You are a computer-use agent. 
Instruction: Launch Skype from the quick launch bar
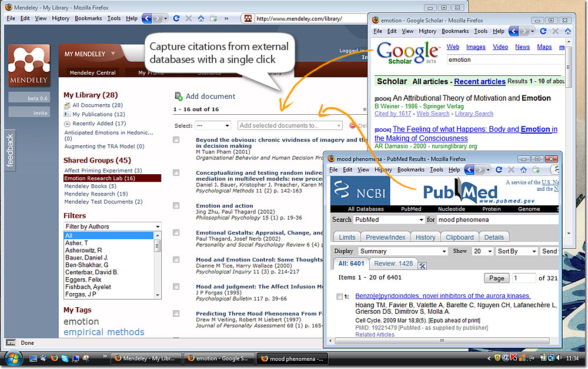(65, 358)
